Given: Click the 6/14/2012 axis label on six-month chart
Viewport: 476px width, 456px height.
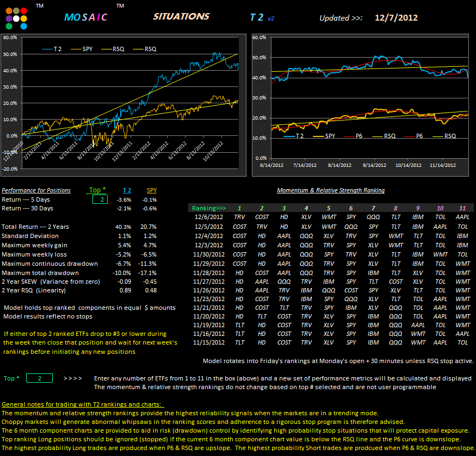Looking at the screenshot, I should 271,165.
